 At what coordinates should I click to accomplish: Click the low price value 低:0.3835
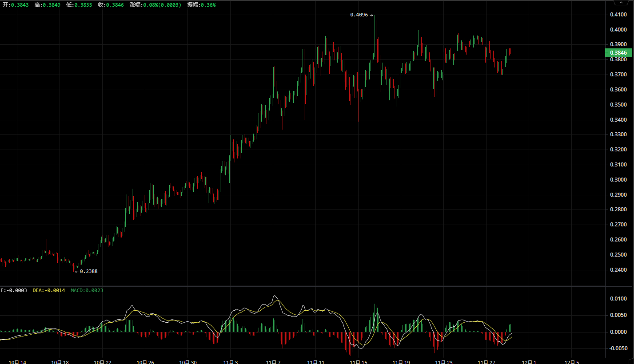tap(80, 5)
